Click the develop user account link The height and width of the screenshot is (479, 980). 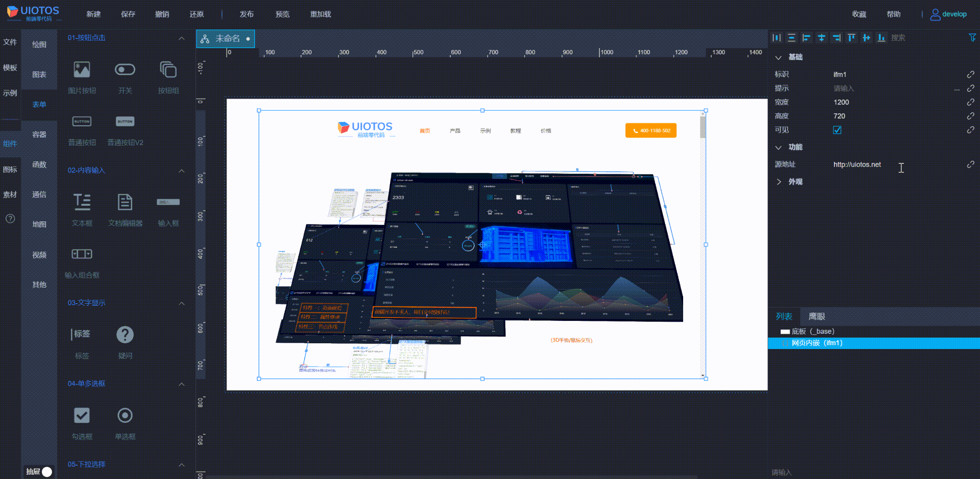coord(954,14)
